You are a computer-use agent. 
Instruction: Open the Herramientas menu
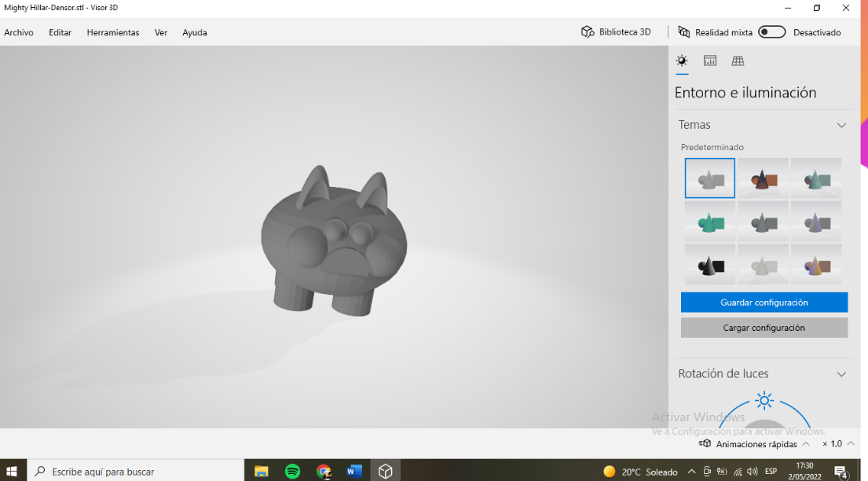[x=113, y=33]
